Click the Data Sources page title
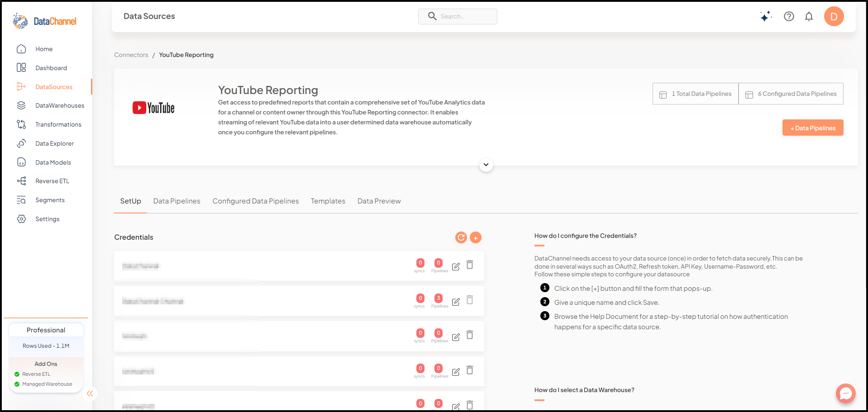Viewport: 868px width, 412px height. [x=149, y=16]
